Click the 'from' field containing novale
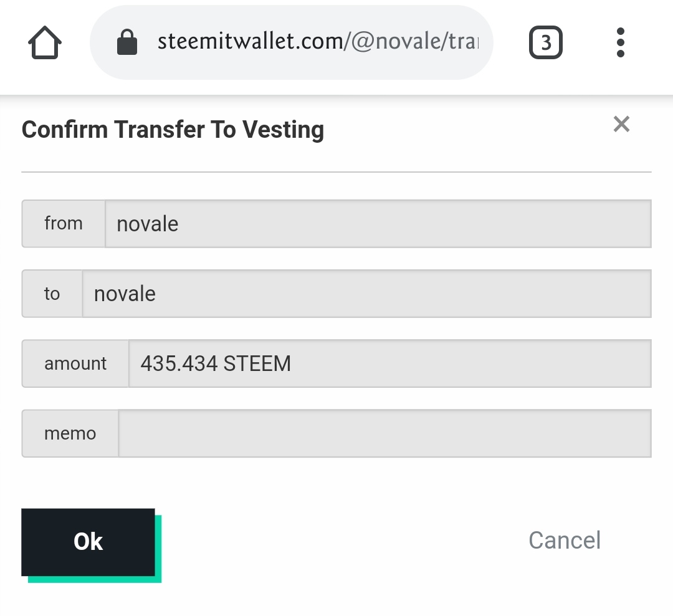 click(378, 224)
